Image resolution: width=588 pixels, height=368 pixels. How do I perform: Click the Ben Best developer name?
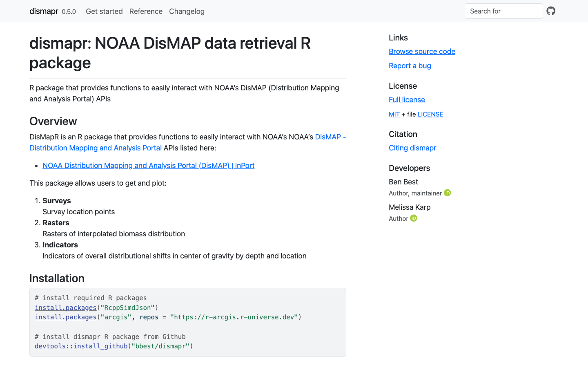tap(403, 182)
